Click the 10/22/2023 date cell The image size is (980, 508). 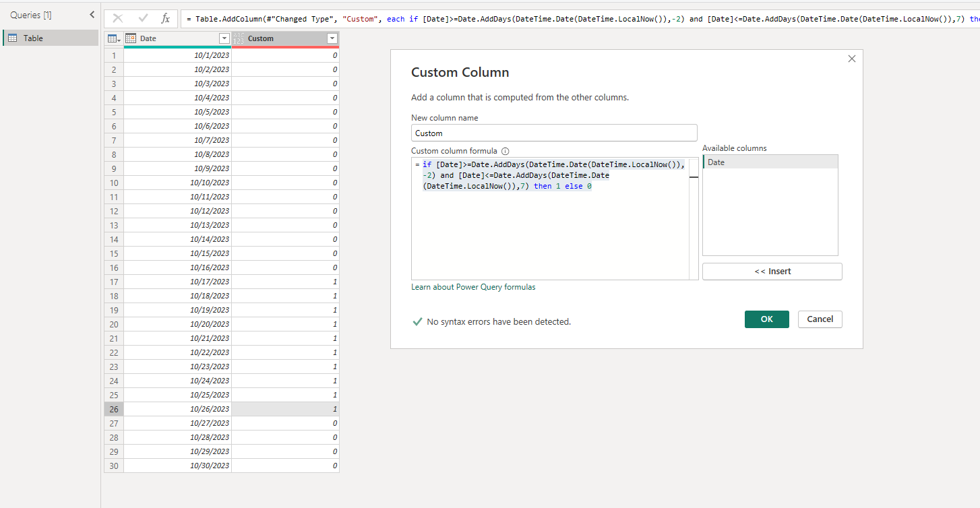[x=178, y=352]
